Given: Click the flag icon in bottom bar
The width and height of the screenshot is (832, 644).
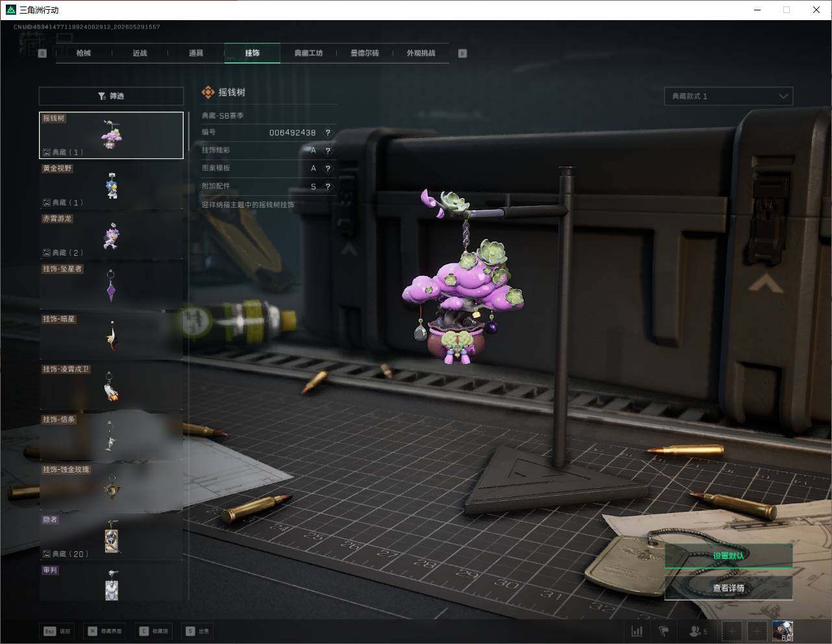Looking at the screenshot, I should 664,631.
